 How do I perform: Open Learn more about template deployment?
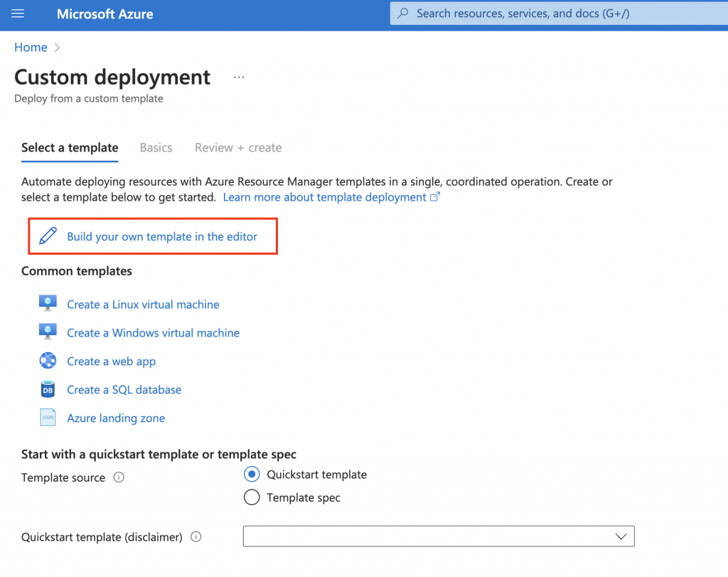point(324,197)
